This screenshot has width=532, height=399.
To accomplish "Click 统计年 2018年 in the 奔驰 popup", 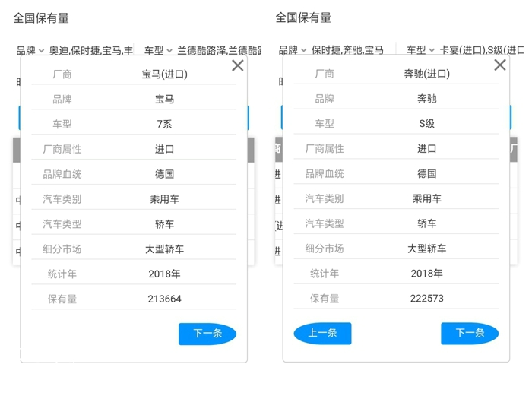I will coord(427,273).
